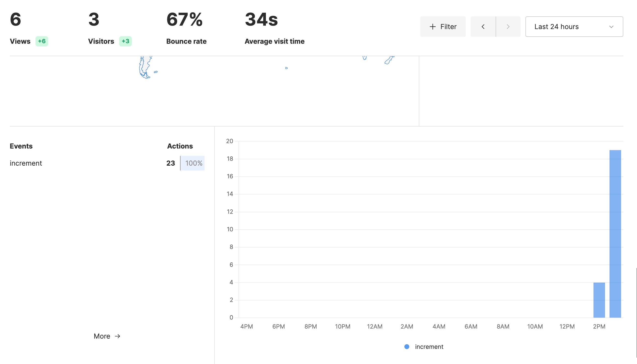Screen dimensions: 637x364
Task: Open More events link
Action: tap(107, 336)
